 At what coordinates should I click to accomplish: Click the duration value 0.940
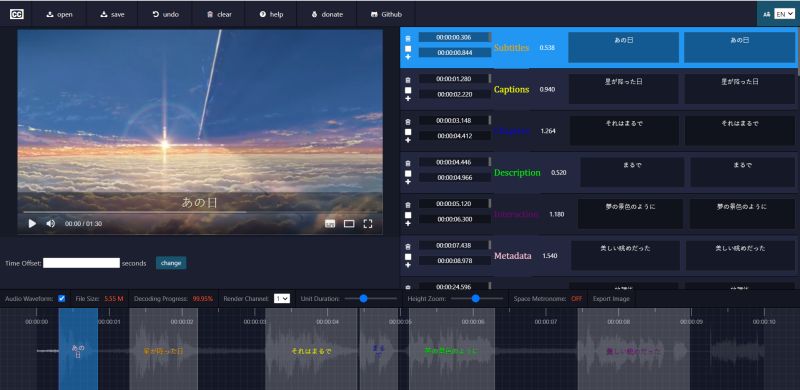tap(547, 89)
